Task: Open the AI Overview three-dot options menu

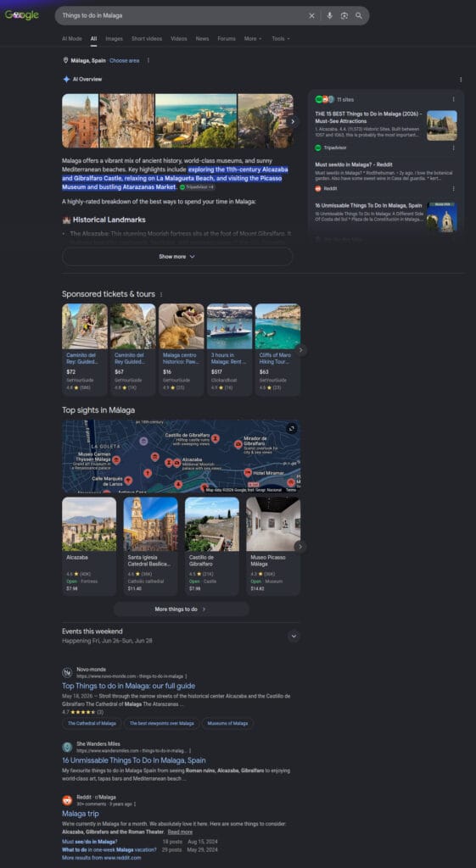Action: pos(461,79)
